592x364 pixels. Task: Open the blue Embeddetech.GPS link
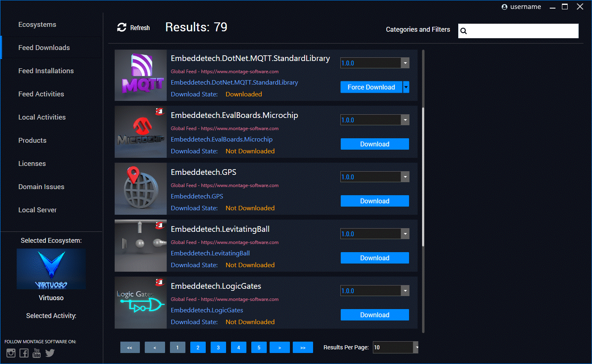pyautogui.click(x=197, y=196)
